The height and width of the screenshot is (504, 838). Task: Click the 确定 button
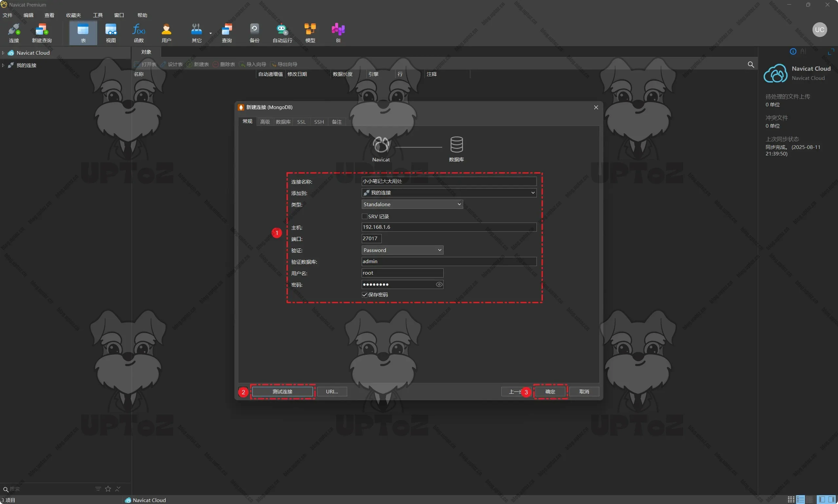coord(550,392)
